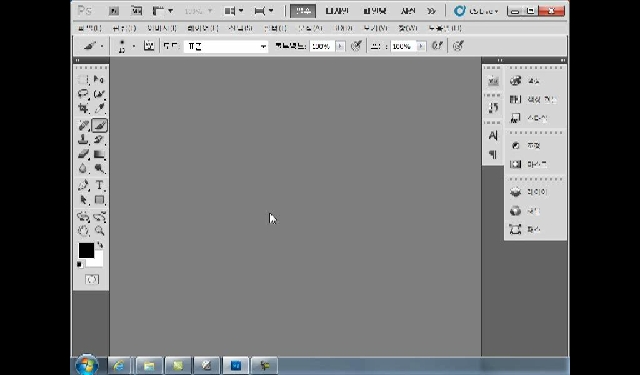Select the History Brush tool
The height and width of the screenshot is (375, 640).
[x=99, y=140]
